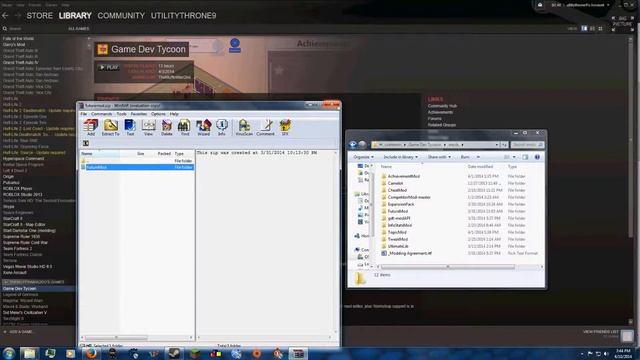Open the Wizard tool in WinRAR
The image size is (640, 360).
click(203, 127)
